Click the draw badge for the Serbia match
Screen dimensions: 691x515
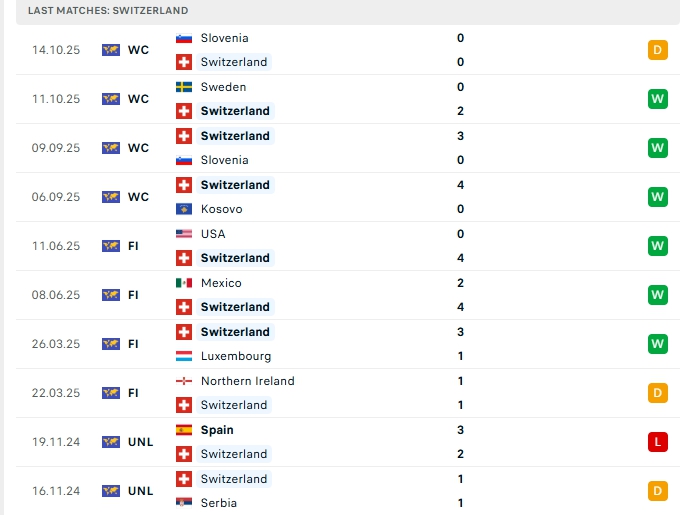[657, 491]
